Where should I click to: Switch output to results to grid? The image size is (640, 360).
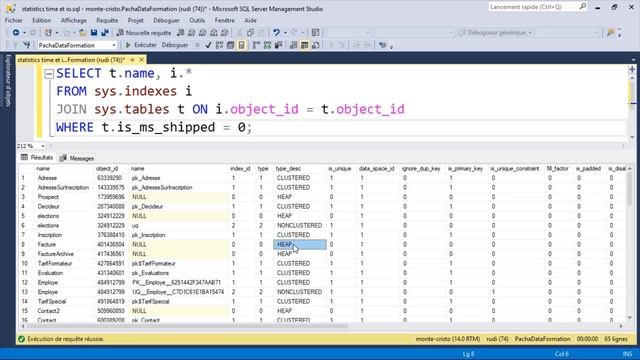pyautogui.click(x=304, y=45)
